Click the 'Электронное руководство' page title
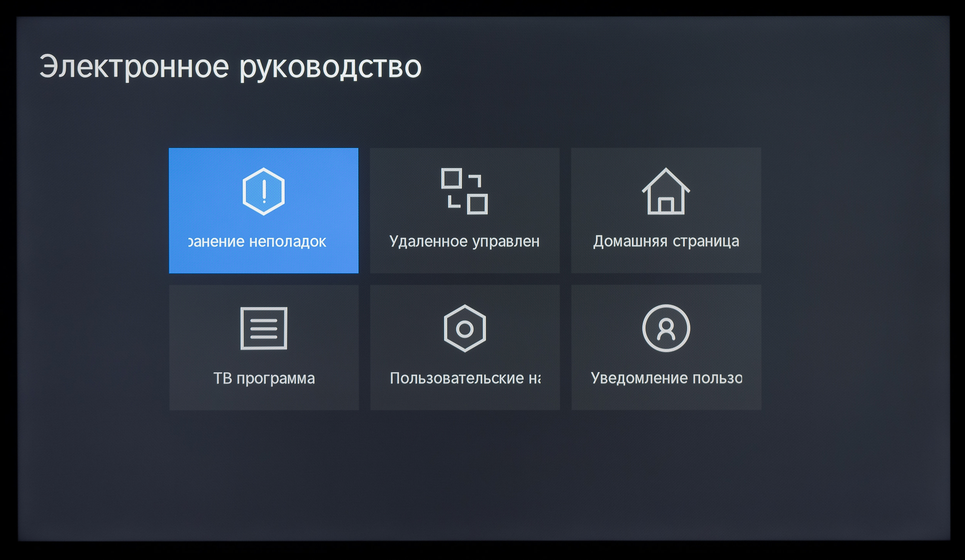965x560 pixels. click(230, 67)
